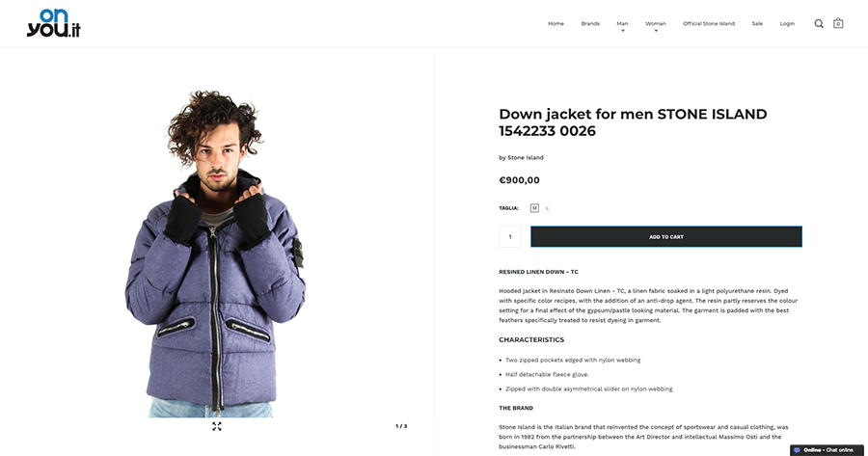868x456 pixels.
Task: Click the fullscreen expand image icon
Action: coord(217,426)
